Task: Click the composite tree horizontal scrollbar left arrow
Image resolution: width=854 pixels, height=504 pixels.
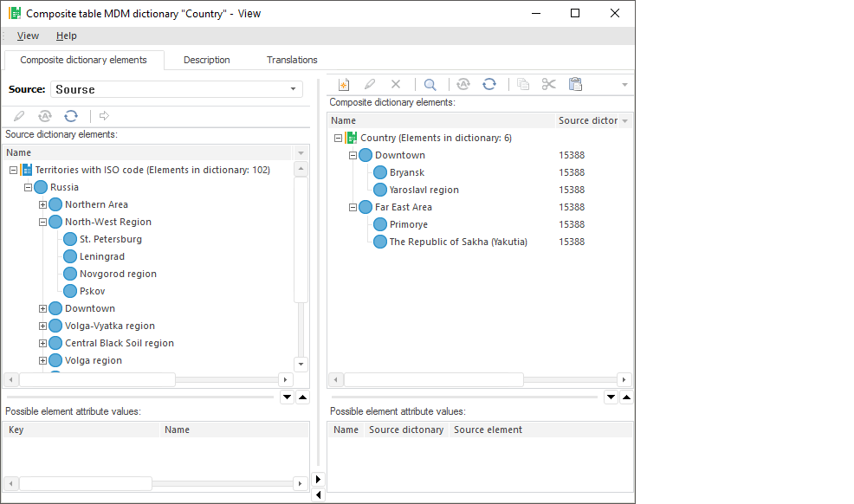Action: coord(335,379)
